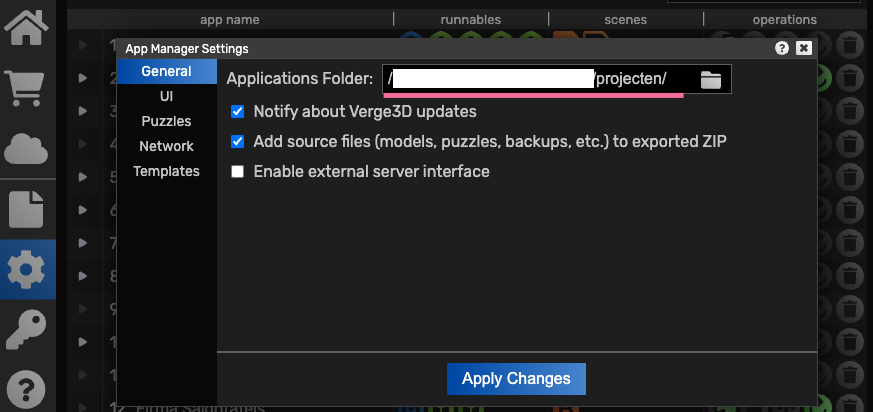Select the Network settings tab

pos(166,146)
